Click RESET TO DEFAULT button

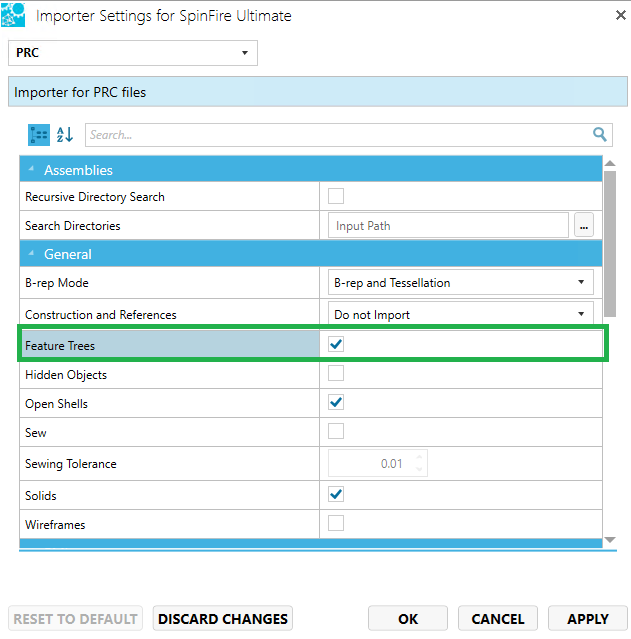click(x=75, y=619)
